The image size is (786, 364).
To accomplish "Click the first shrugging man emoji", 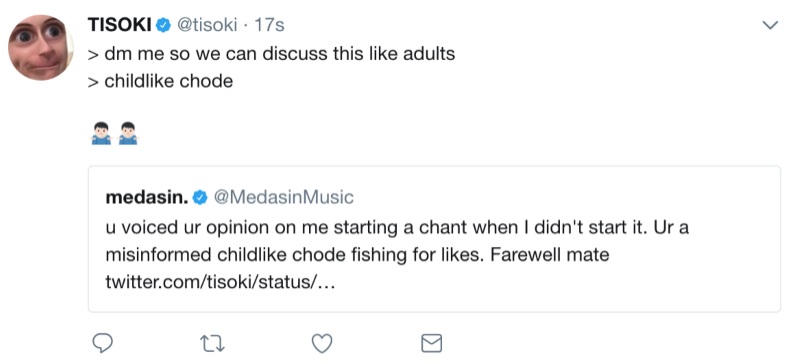I will [x=101, y=133].
